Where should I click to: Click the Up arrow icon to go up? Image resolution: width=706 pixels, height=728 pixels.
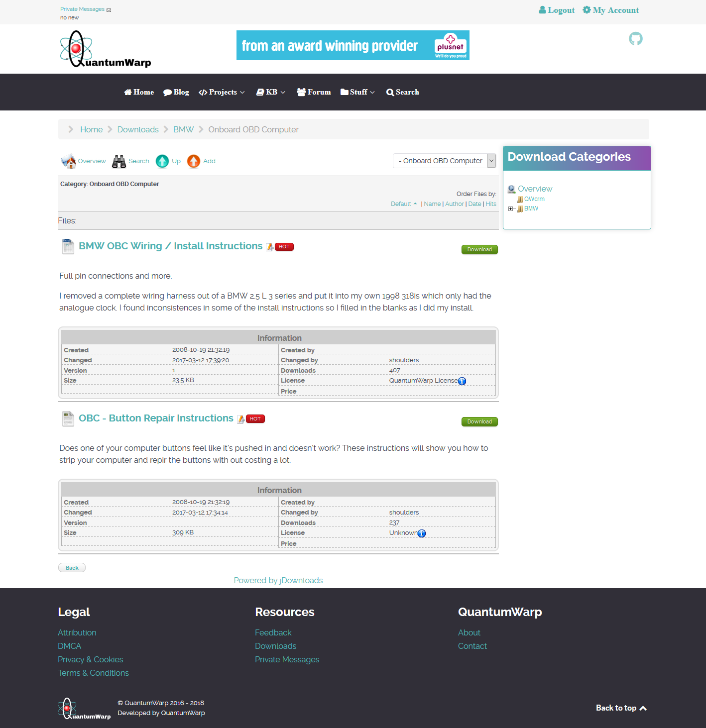162,161
